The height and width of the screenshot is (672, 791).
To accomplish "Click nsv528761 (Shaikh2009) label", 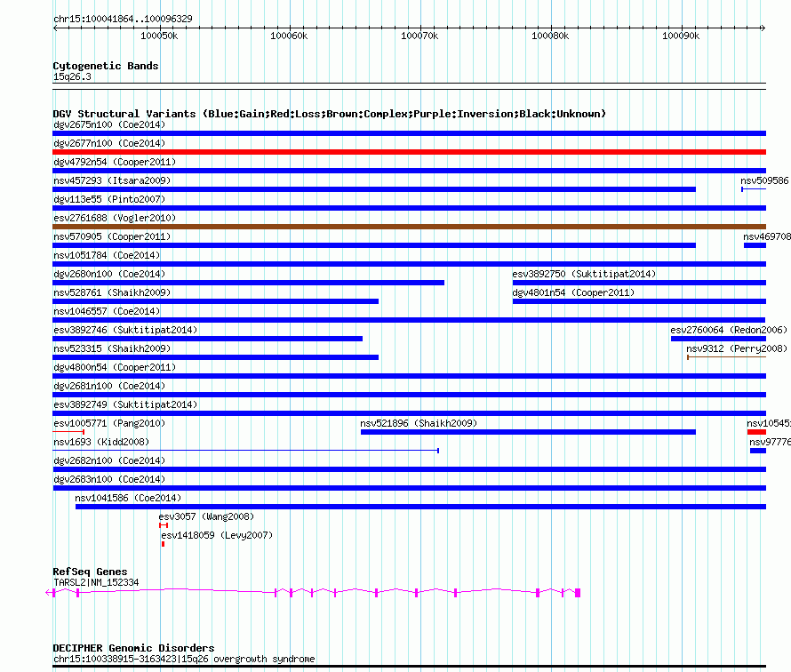I will [x=112, y=292].
